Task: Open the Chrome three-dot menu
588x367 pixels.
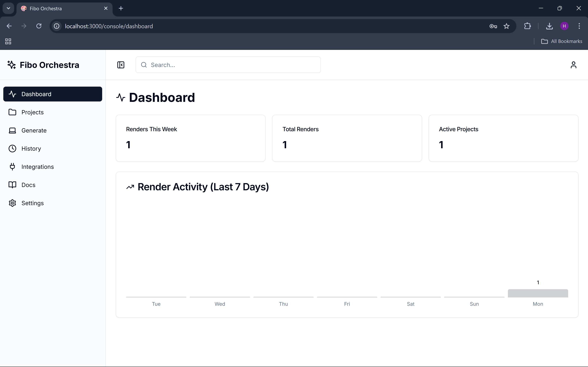Action: pyautogui.click(x=579, y=26)
